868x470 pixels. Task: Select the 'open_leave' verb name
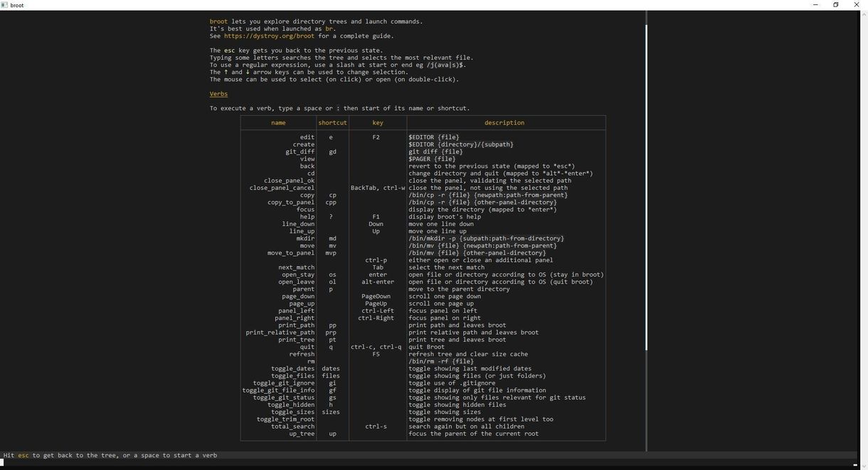296,282
